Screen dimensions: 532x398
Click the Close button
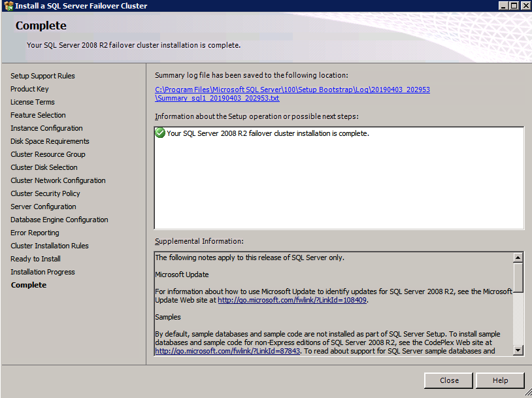coord(448,380)
